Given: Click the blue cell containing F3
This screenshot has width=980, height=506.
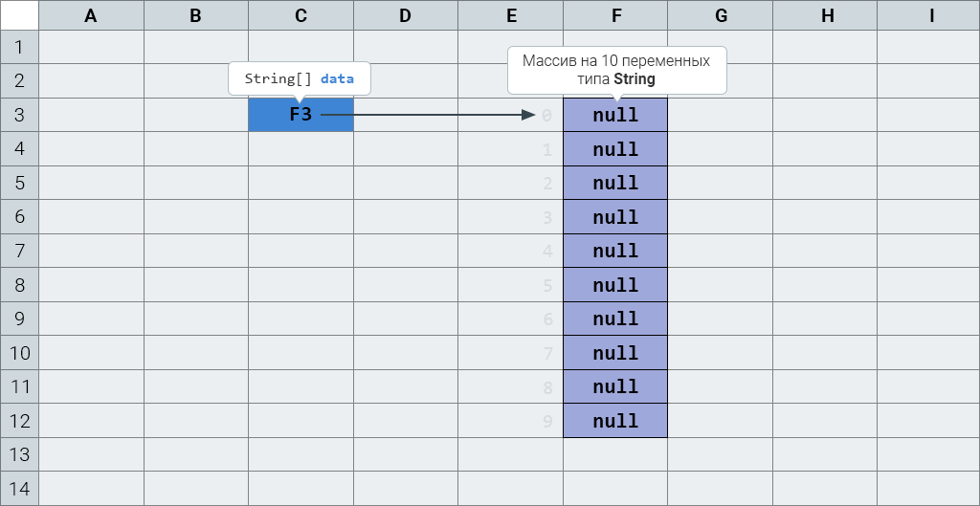Looking at the screenshot, I should [301, 116].
